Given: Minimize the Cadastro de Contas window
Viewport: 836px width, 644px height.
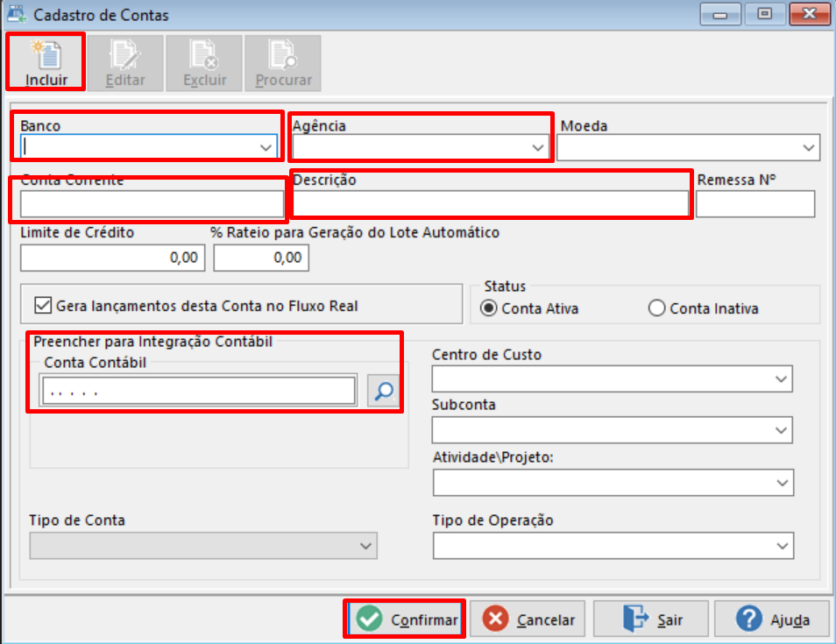Looking at the screenshot, I should pos(720,14).
